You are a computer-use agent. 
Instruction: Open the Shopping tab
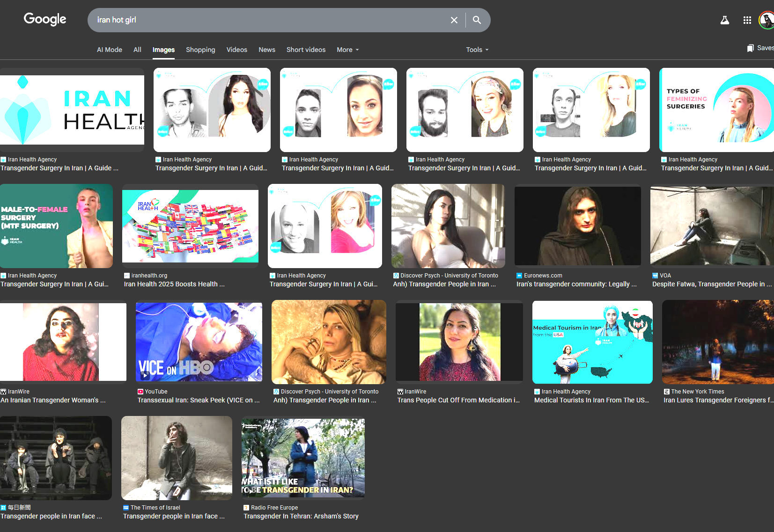click(x=200, y=50)
